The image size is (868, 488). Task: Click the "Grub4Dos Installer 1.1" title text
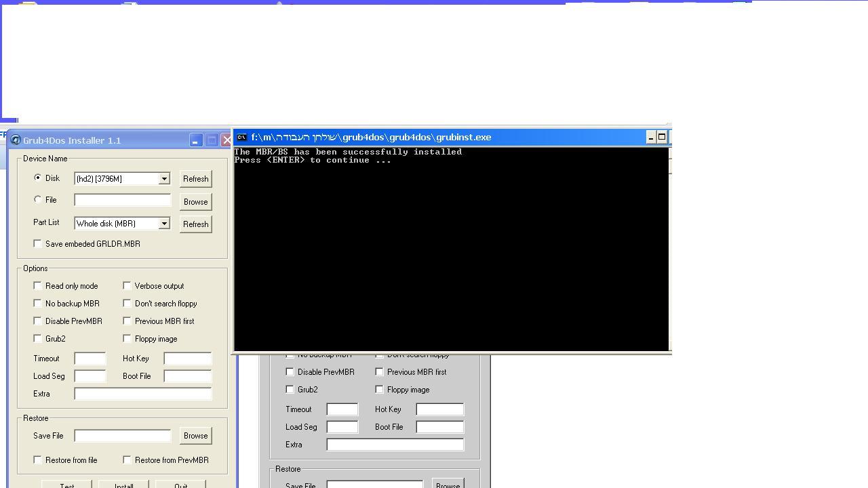point(72,140)
